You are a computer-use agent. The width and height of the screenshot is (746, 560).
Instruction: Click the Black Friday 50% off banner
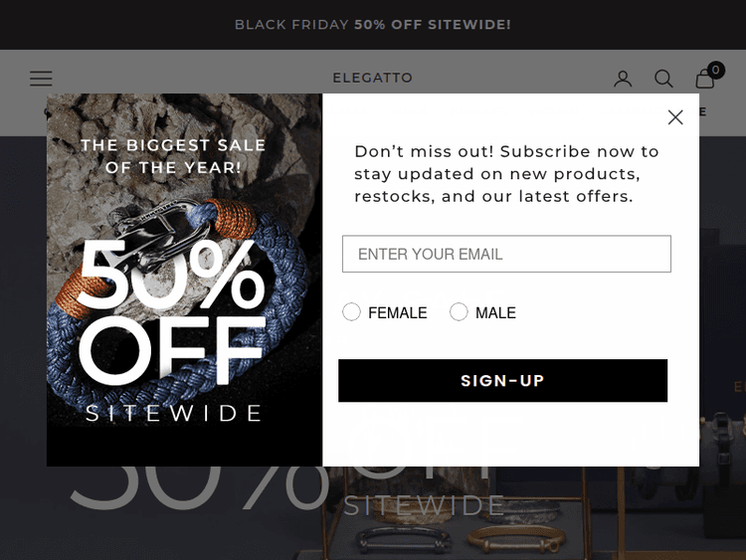coord(373,24)
